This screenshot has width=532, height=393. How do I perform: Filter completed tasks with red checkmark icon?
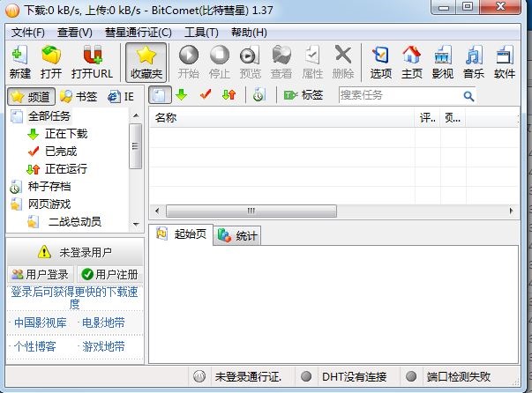click(x=206, y=95)
